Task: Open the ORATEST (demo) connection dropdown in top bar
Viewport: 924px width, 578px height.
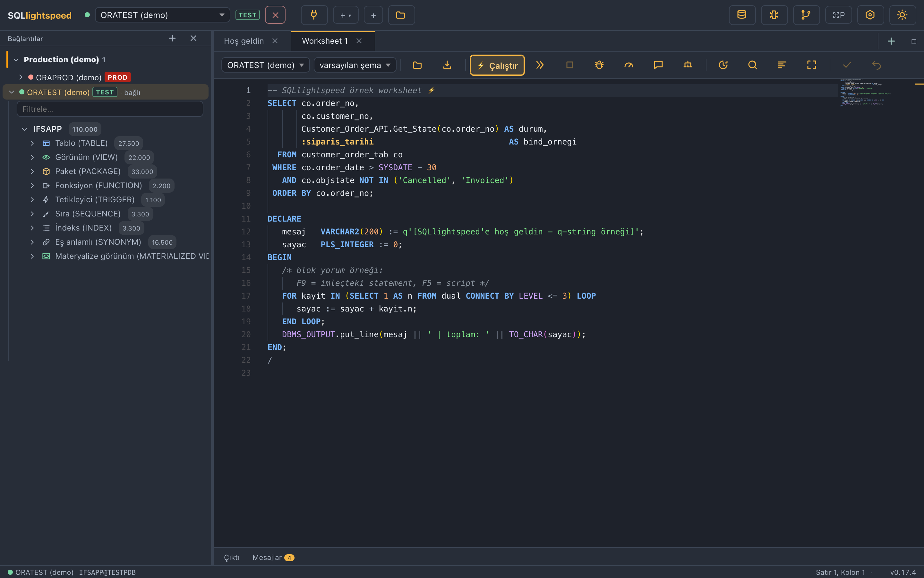Action: [x=162, y=15]
